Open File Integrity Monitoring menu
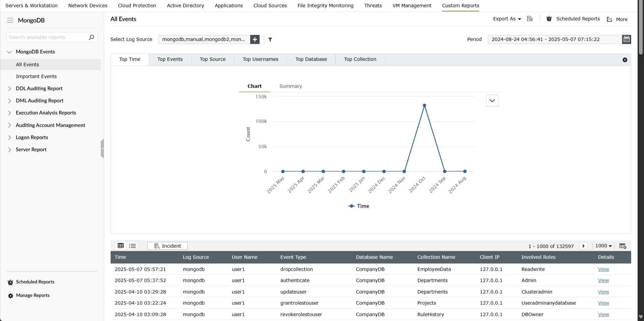Viewport: 644px width, 321px height. [325, 5]
